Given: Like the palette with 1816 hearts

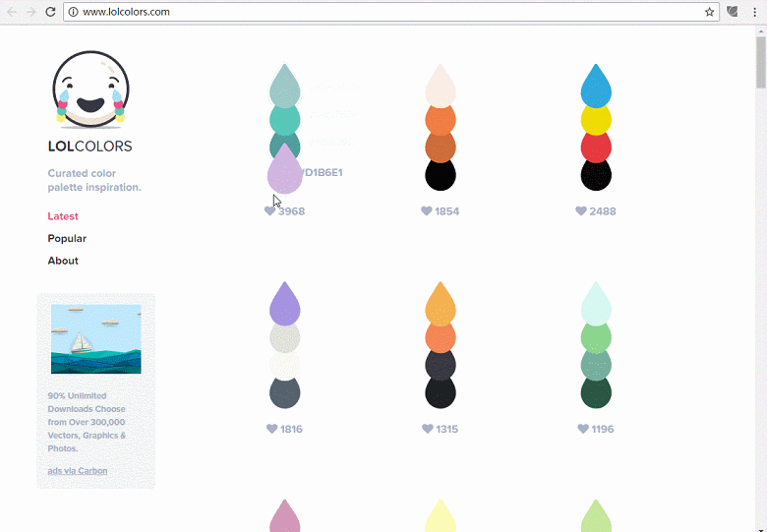Looking at the screenshot, I should pos(272,429).
